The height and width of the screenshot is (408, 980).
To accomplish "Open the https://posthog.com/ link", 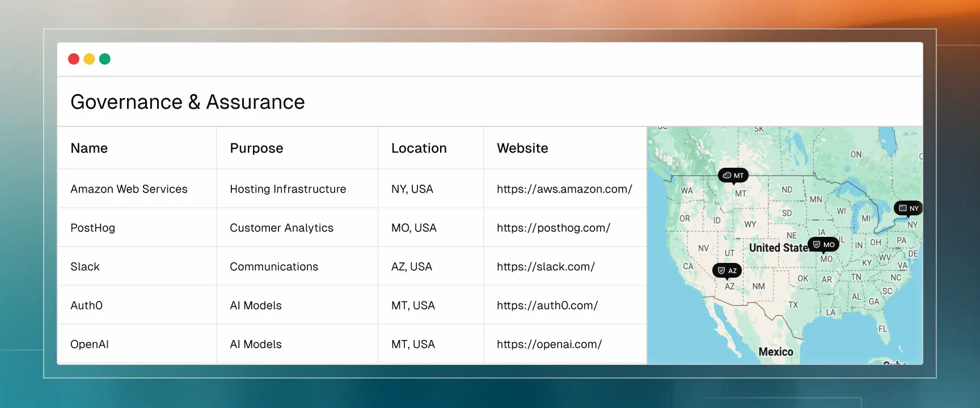I will tap(554, 228).
